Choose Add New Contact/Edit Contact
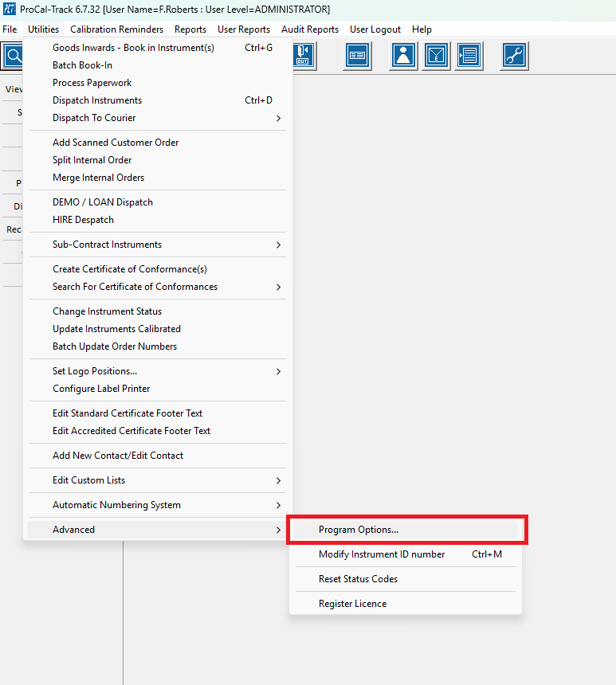The height and width of the screenshot is (685, 616). click(158, 456)
